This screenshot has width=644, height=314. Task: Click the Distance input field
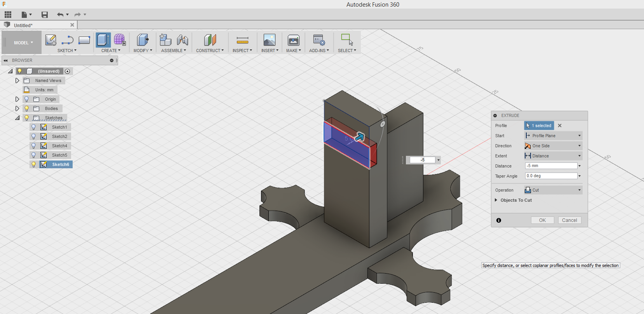click(551, 166)
